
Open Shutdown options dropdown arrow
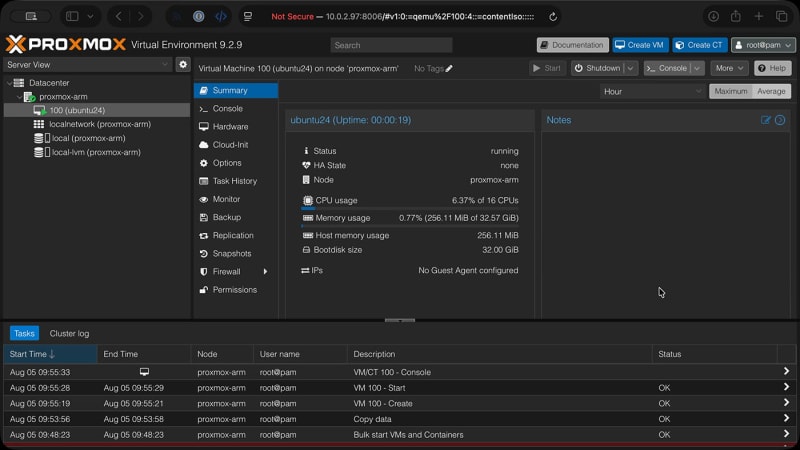[631, 68]
